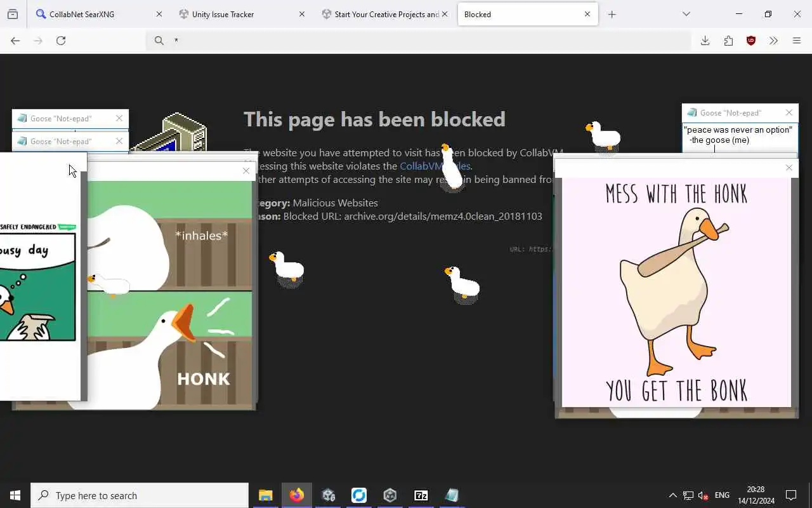812x508 pixels.
Task: Click 'This page has been blocked' heading
Action: pyautogui.click(x=374, y=119)
